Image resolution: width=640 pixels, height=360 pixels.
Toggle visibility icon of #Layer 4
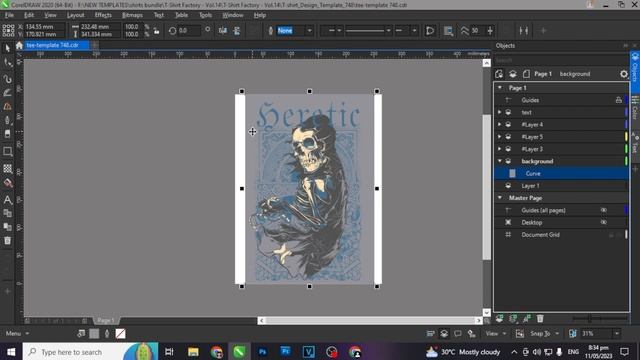click(508, 124)
